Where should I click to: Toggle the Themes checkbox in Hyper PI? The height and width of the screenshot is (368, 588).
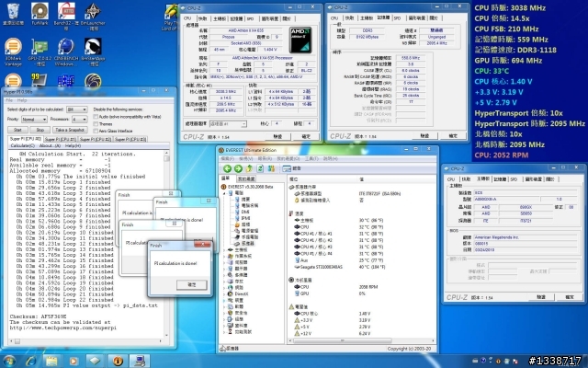pos(96,124)
